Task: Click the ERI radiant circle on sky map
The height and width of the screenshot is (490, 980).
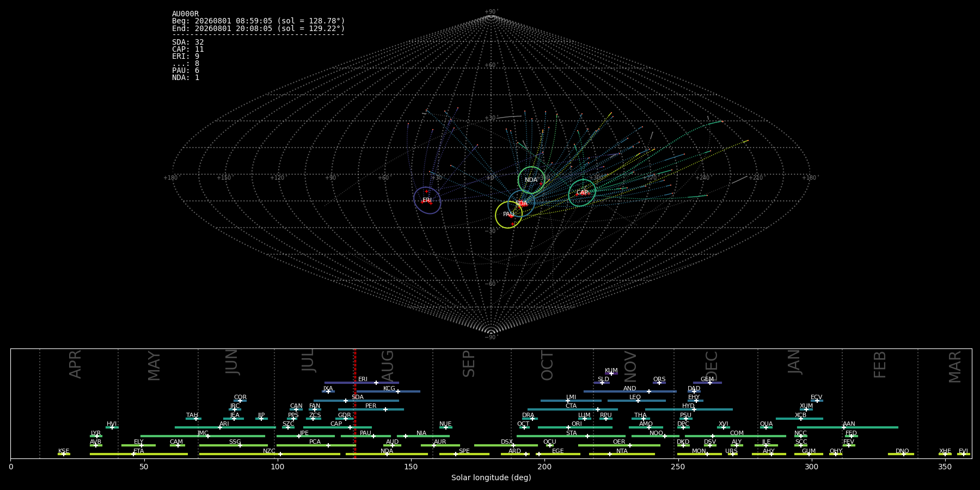Action: (427, 200)
